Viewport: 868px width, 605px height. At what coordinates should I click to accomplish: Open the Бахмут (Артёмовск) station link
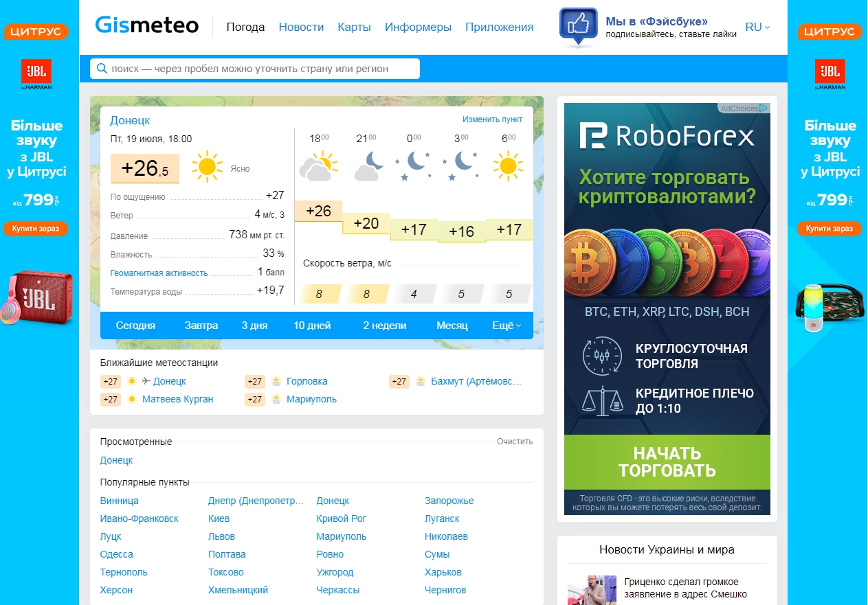(x=476, y=381)
